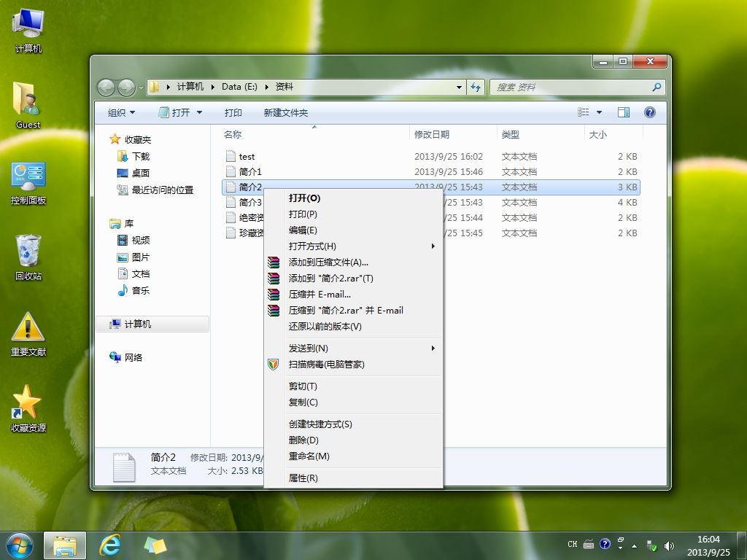The height and width of the screenshot is (560, 747).
Task: Select the 简介3 file's document icon
Action: 231,202
